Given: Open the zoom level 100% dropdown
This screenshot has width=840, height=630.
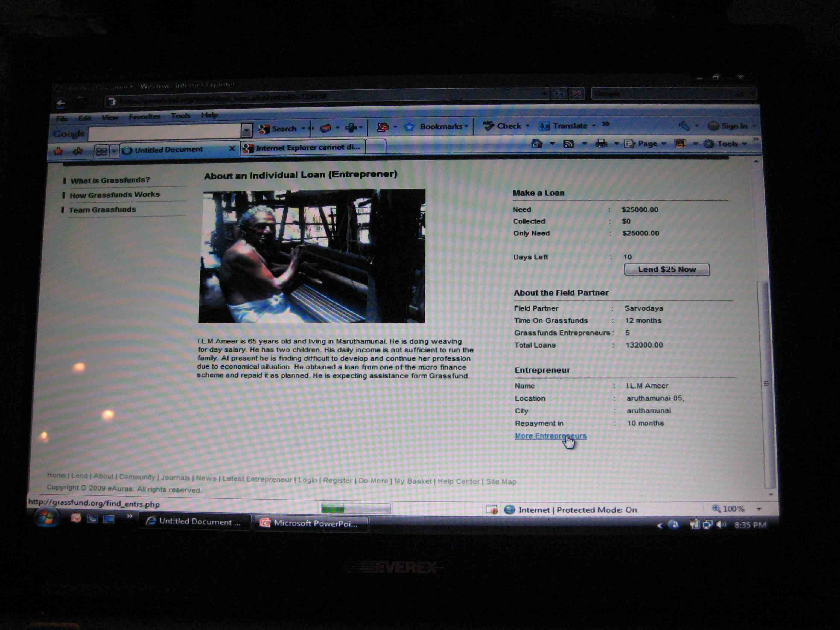Looking at the screenshot, I should tap(759, 509).
